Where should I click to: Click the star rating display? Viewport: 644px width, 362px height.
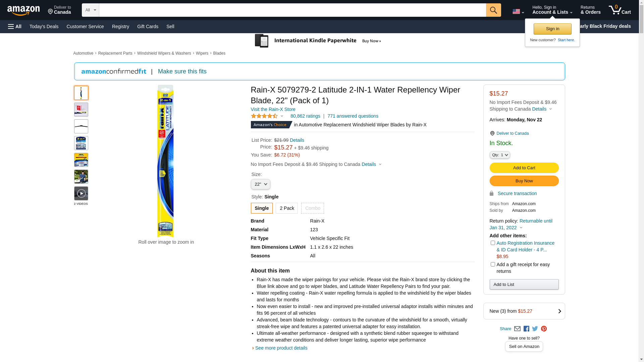pyautogui.click(x=264, y=116)
